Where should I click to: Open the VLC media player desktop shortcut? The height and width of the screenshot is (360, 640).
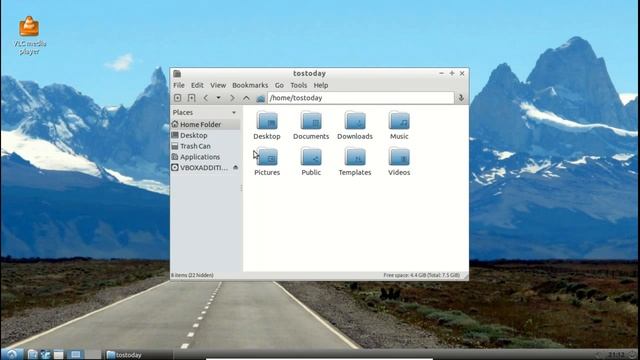[29, 35]
